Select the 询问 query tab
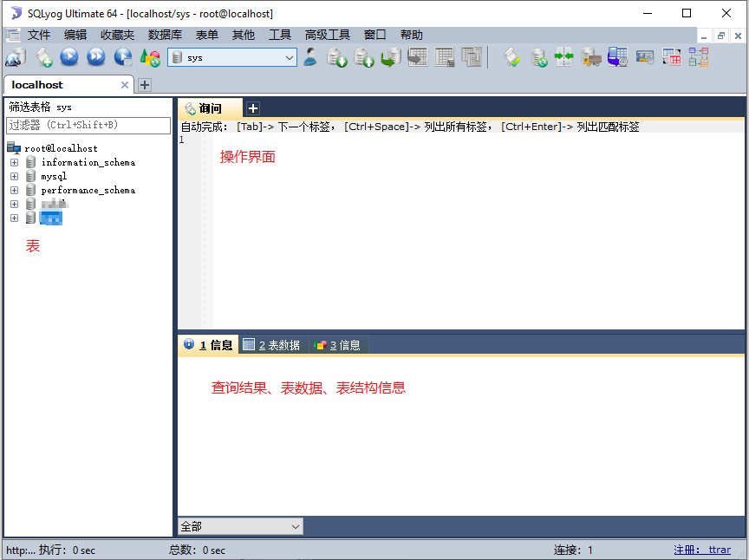The height and width of the screenshot is (560, 749). (x=210, y=108)
